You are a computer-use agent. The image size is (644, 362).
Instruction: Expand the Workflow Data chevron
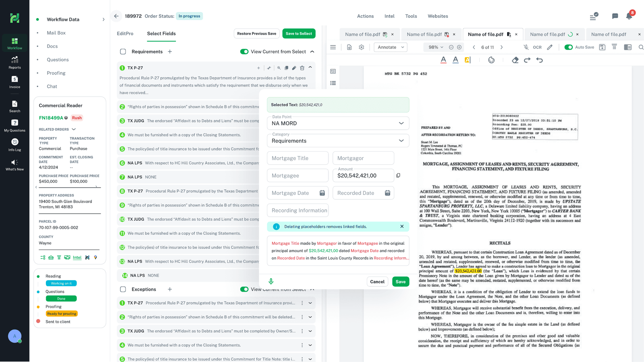click(103, 19)
